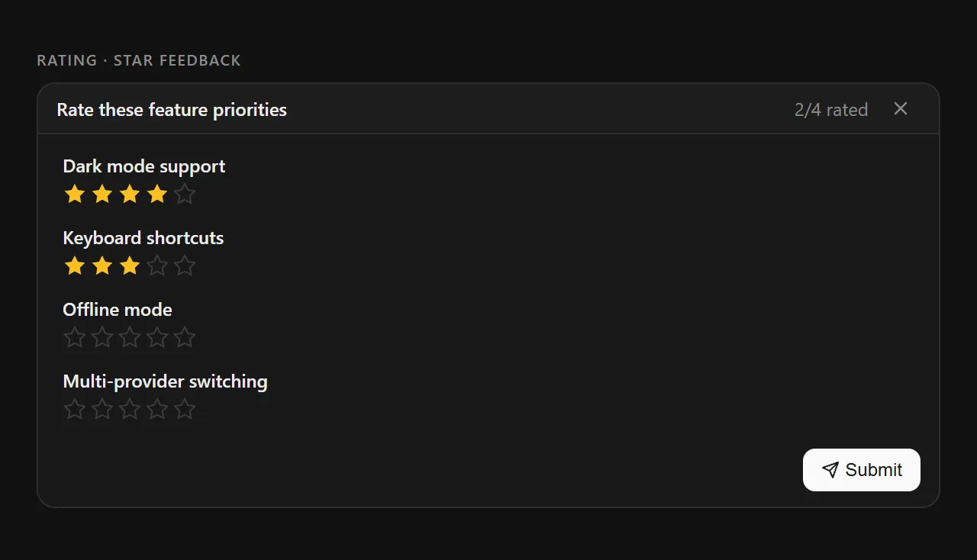Image resolution: width=977 pixels, height=560 pixels.
Task: Give Dark mode support three stars
Action: (130, 195)
